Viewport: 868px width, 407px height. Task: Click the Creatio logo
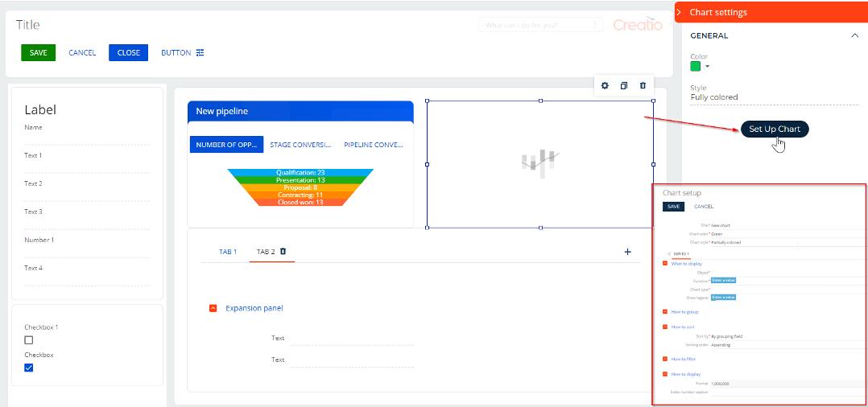[x=637, y=25]
